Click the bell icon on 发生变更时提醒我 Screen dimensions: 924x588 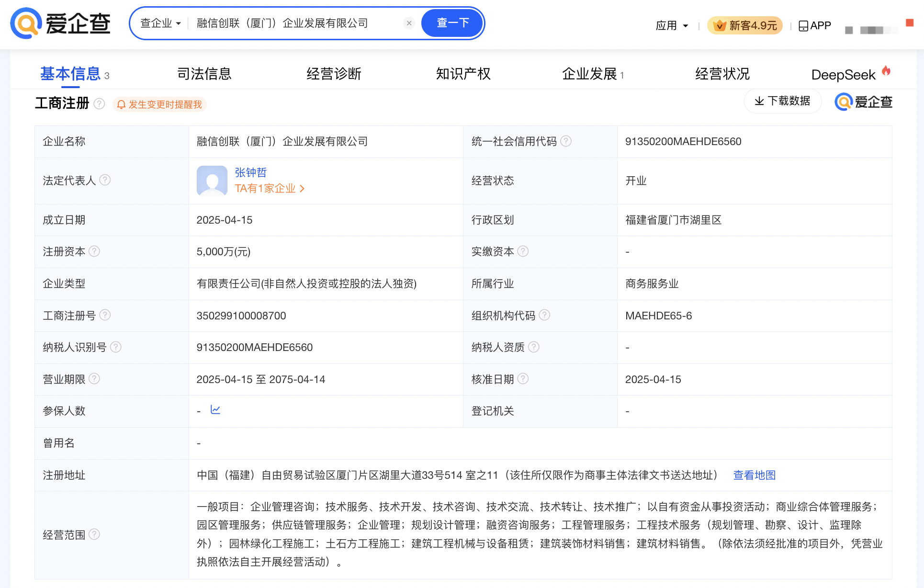pyautogui.click(x=121, y=104)
